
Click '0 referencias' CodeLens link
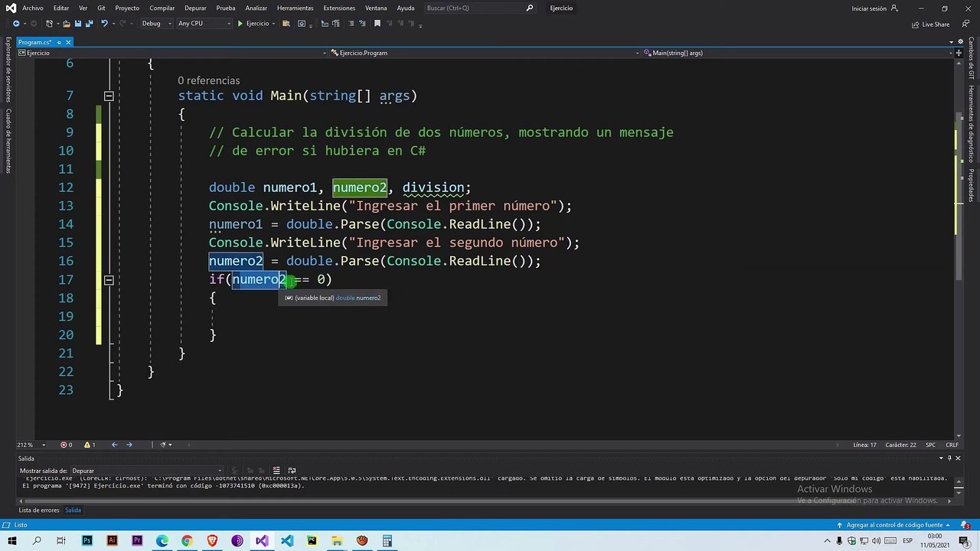pyautogui.click(x=208, y=80)
